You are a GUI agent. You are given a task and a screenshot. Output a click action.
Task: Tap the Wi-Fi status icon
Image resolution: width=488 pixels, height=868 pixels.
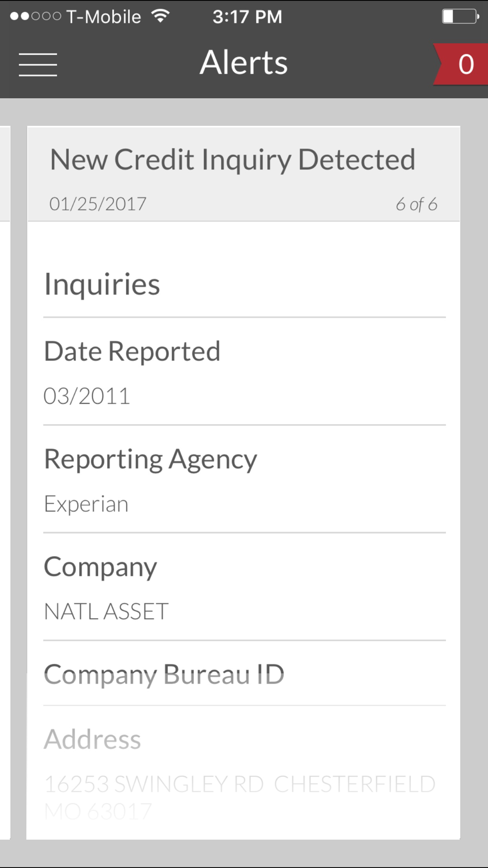[x=160, y=16]
